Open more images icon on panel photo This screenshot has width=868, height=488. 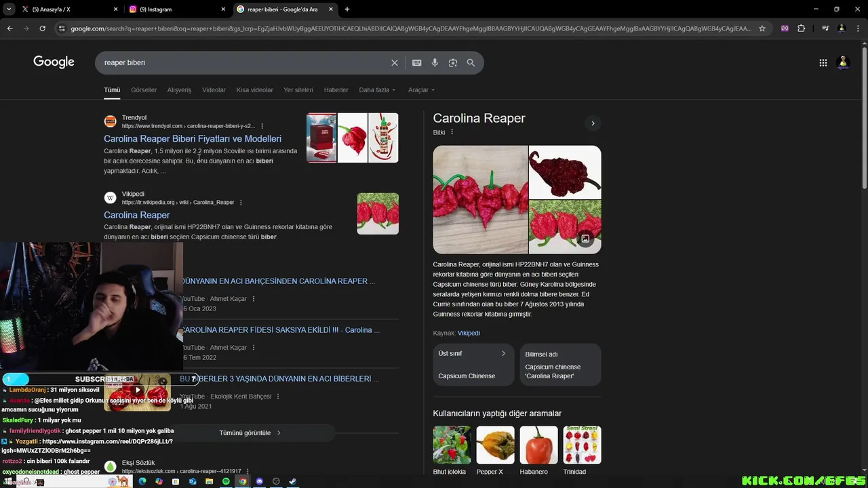click(x=585, y=239)
